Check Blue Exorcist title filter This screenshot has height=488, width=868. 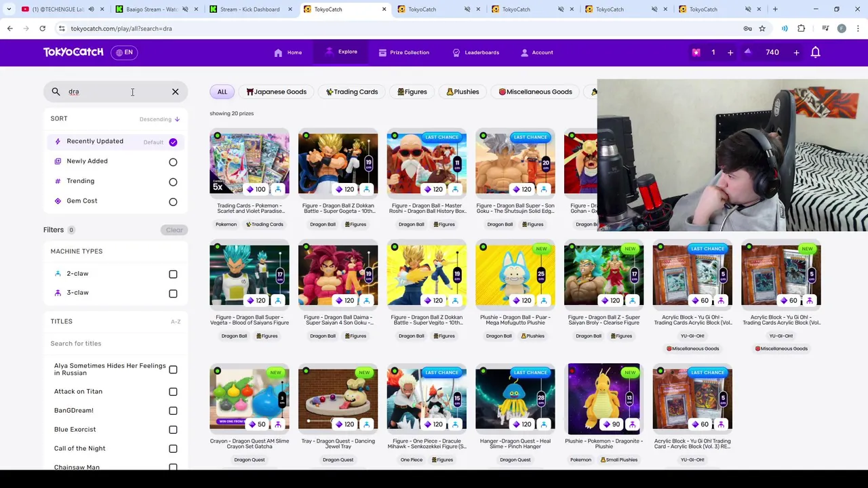pyautogui.click(x=173, y=429)
